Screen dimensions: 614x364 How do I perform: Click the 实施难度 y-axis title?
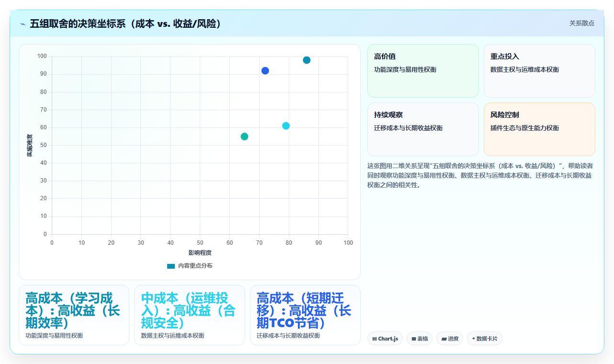30,146
